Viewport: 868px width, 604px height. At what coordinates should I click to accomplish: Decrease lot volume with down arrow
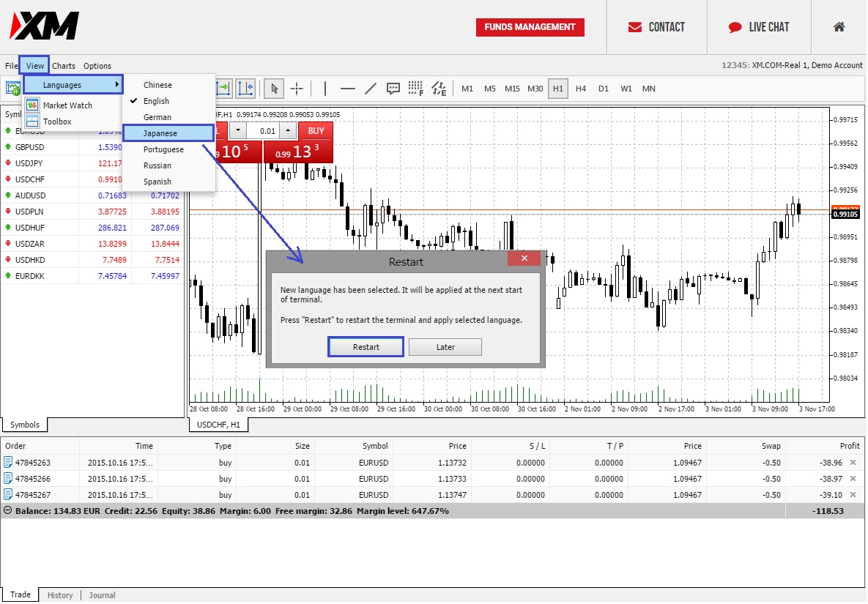coord(238,130)
